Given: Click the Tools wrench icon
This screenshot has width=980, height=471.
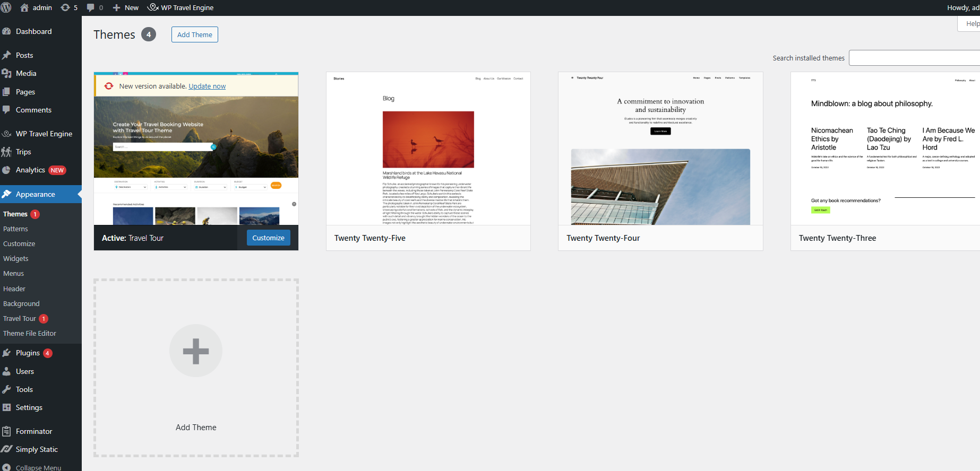Looking at the screenshot, I should [6, 389].
